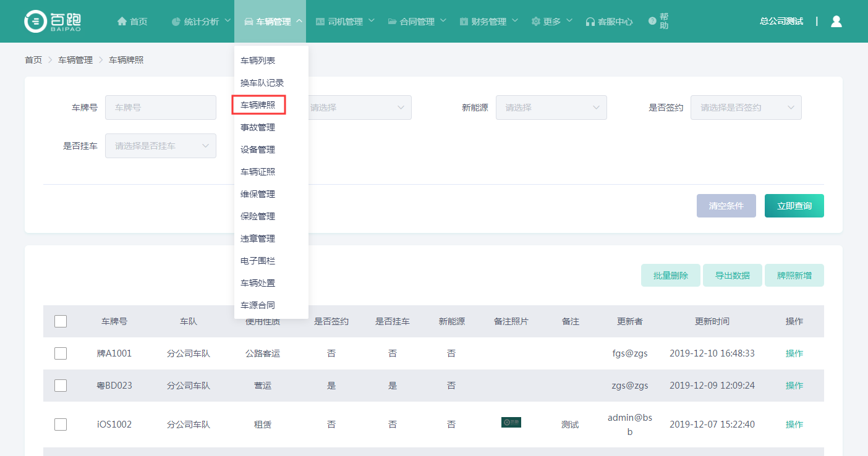Click the pie chart icon for 统计分析
This screenshot has height=456, width=868.
tap(176, 22)
